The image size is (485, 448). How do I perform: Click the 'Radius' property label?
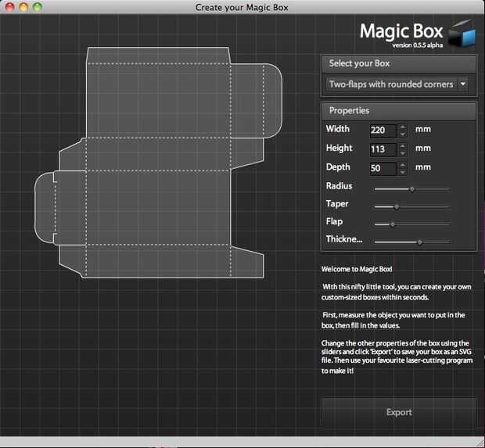click(339, 186)
